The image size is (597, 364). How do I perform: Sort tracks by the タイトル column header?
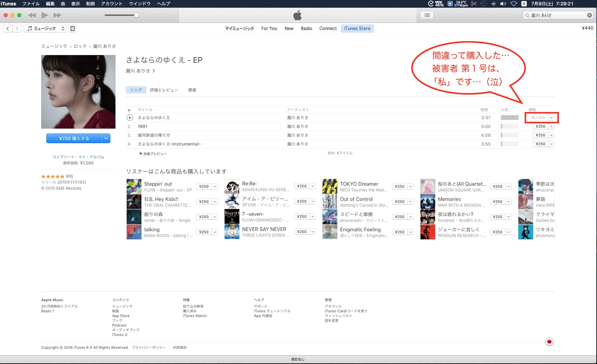pos(145,110)
